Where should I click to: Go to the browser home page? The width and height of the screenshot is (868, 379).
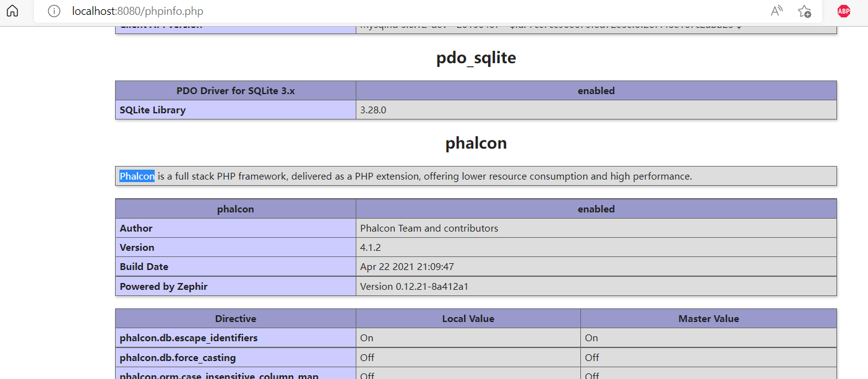click(12, 11)
